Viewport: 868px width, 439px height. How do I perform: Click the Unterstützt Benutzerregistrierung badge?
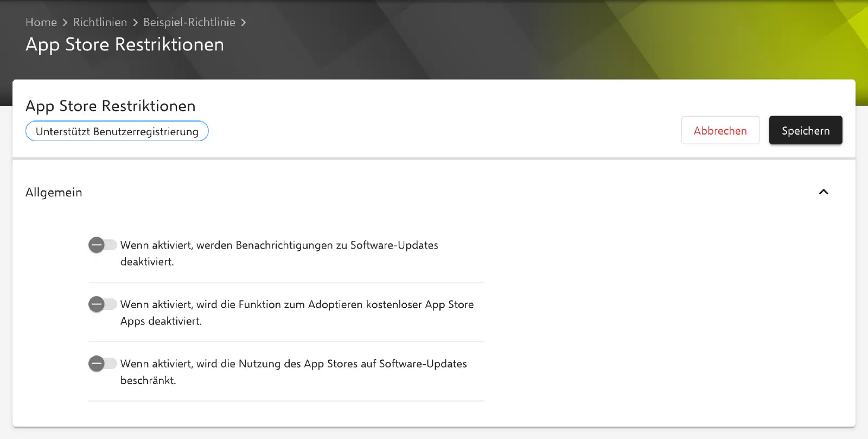pyautogui.click(x=117, y=131)
